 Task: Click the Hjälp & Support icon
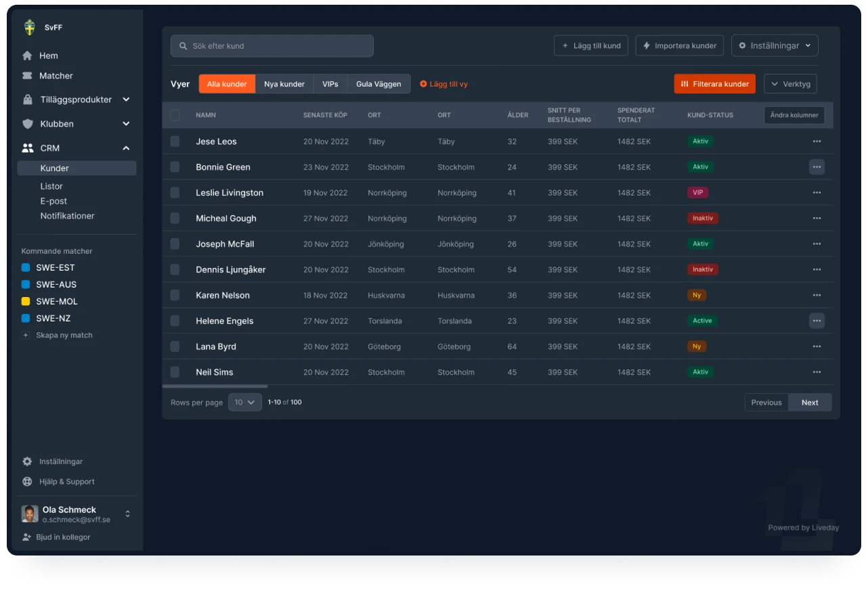point(27,482)
